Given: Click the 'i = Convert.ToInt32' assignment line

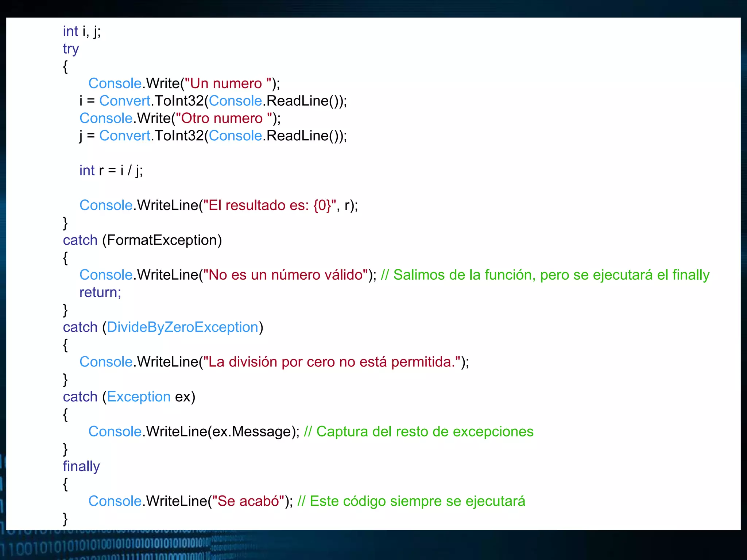Looking at the screenshot, I should (x=213, y=101).
